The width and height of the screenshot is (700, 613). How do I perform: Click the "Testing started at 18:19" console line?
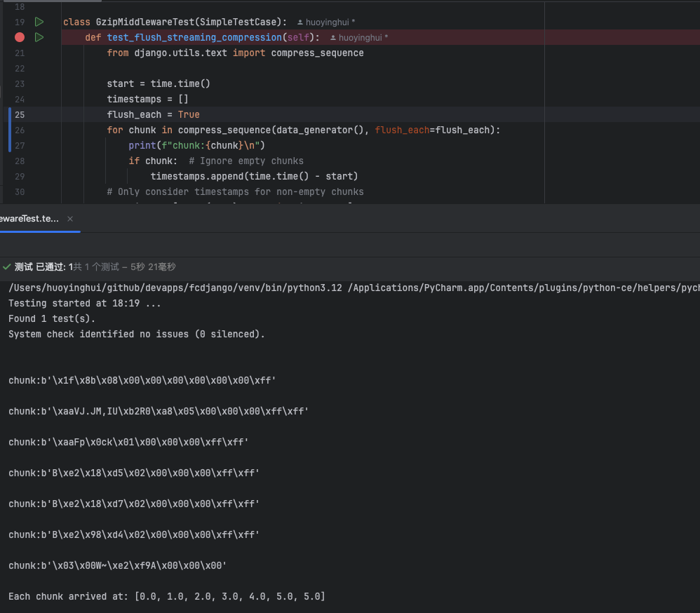point(84,303)
